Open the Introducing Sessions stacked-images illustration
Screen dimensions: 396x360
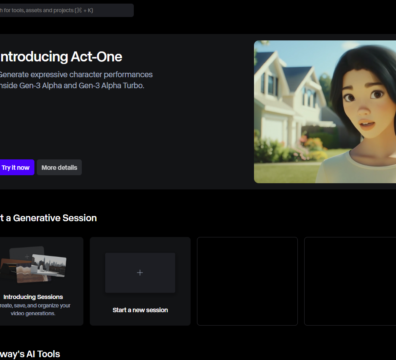click(x=33, y=264)
